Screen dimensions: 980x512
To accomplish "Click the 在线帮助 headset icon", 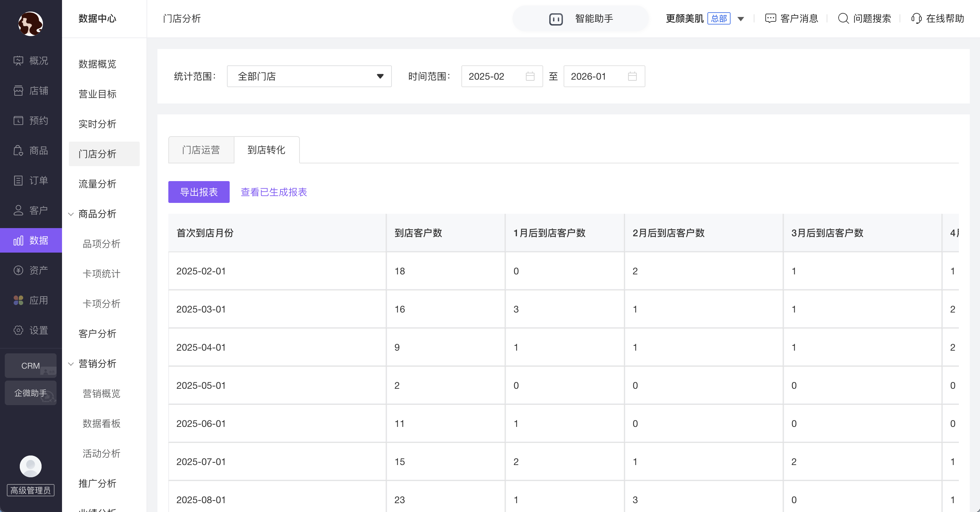I will [916, 19].
